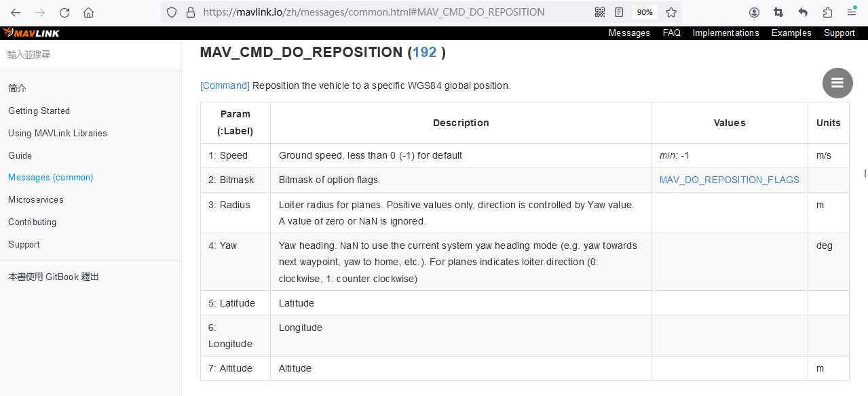868x396 pixels.
Task: Open the FAQ top navigation item
Action: [x=671, y=33]
